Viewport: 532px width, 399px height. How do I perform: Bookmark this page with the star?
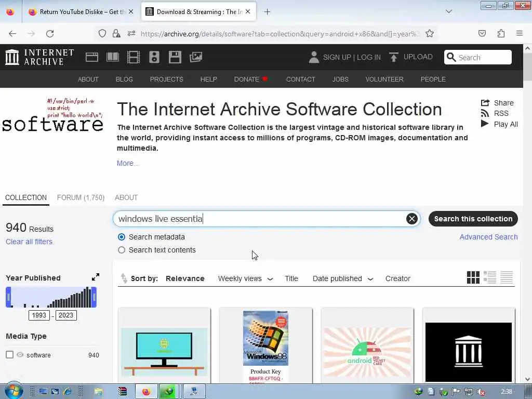[x=430, y=34]
